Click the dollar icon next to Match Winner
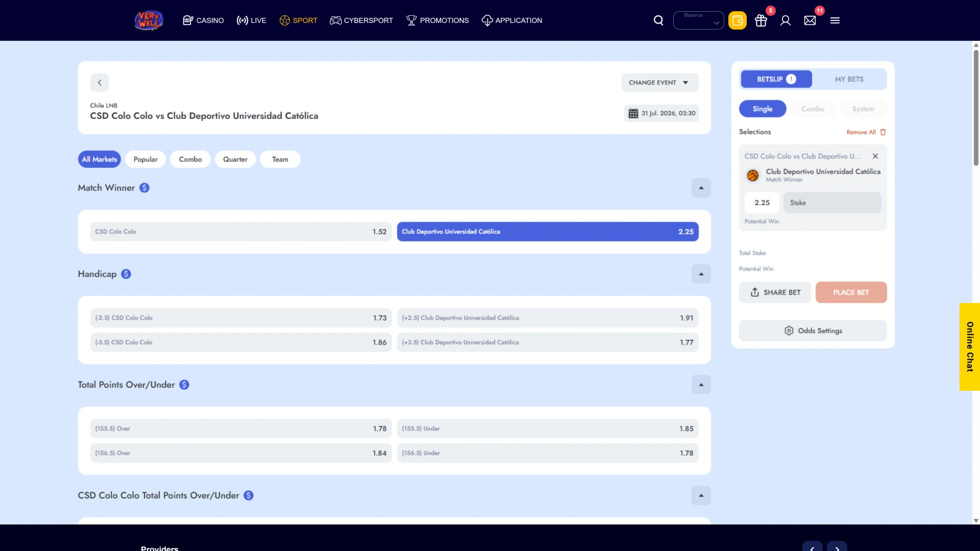The height and width of the screenshot is (551, 980). click(144, 188)
